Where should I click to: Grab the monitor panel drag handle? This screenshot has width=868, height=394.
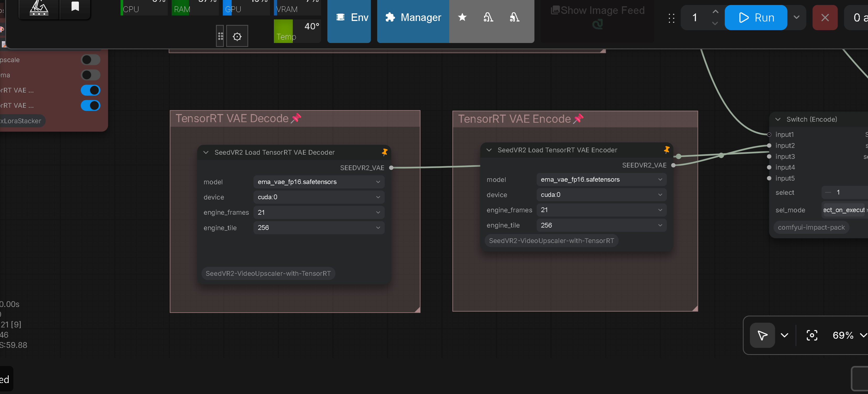tap(220, 36)
